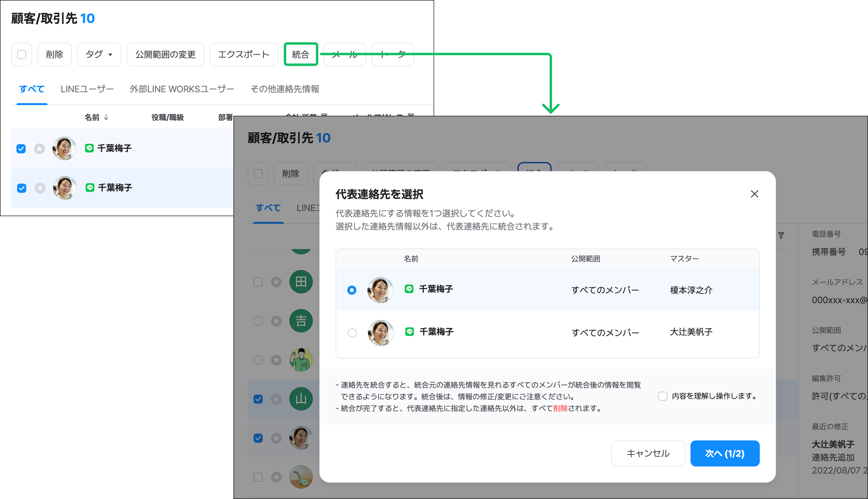This screenshot has height=499, width=868.
Task: Click the 次へ (1/2) button
Action: (725, 453)
